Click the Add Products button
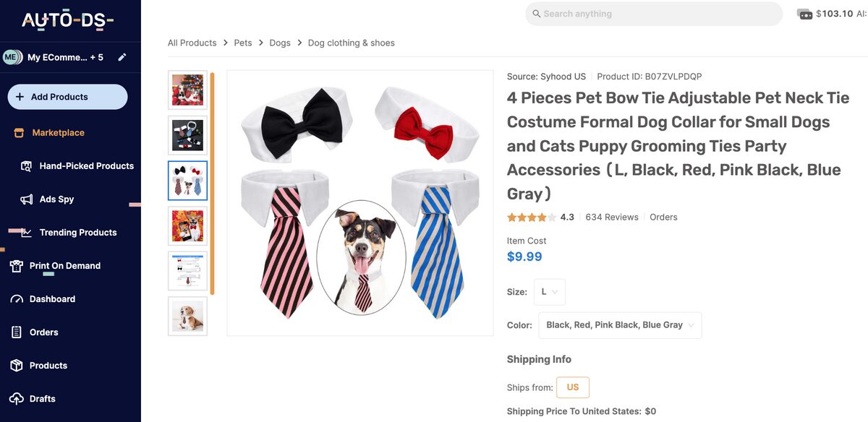Screen dimensions: 868x422 pos(67,96)
